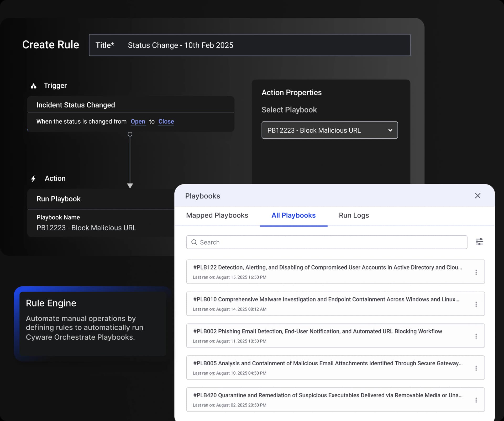Click the Trigger branch icon

point(34,86)
